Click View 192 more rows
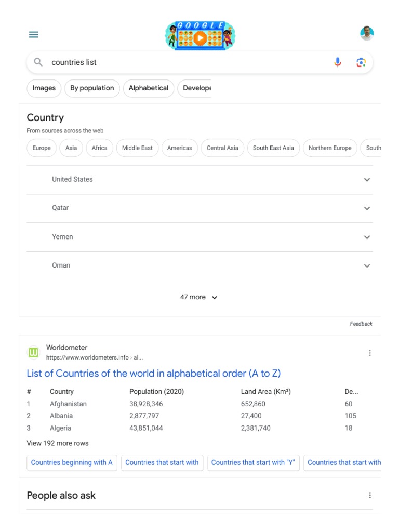This screenshot has height=532, width=399. (x=58, y=443)
